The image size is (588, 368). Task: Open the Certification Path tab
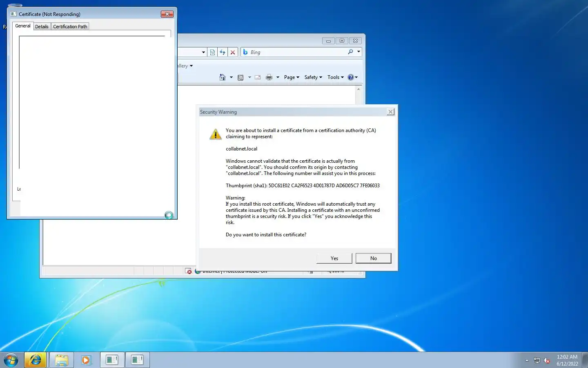coord(70,27)
